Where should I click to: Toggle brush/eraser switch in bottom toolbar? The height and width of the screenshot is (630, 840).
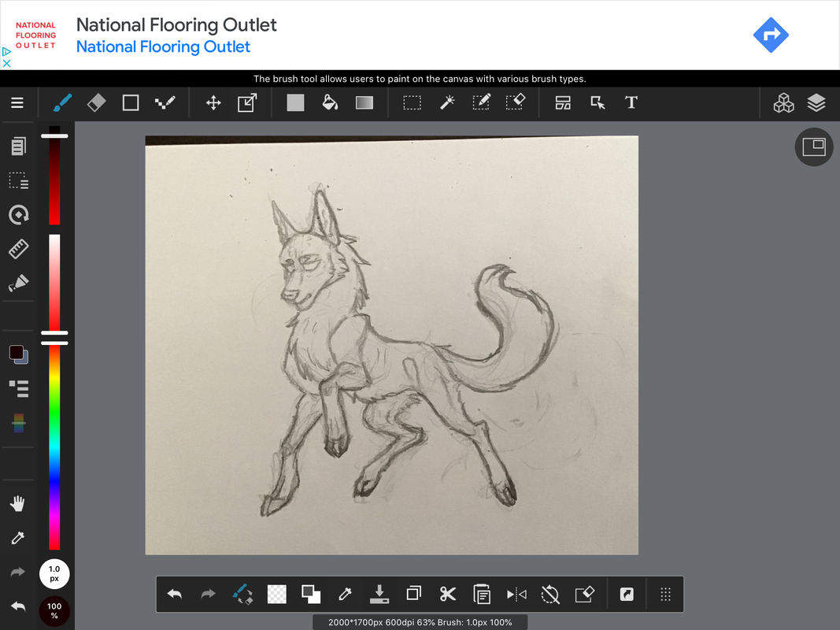click(x=242, y=594)
